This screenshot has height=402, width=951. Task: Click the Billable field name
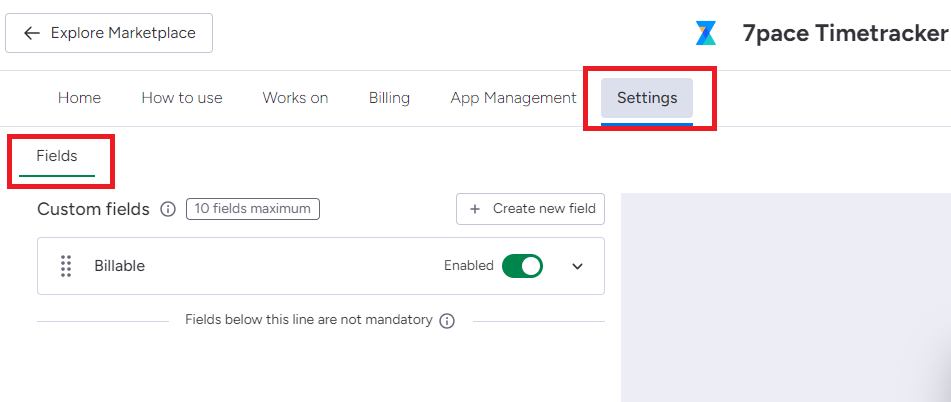pyautogui.click(x=119, y=266)
